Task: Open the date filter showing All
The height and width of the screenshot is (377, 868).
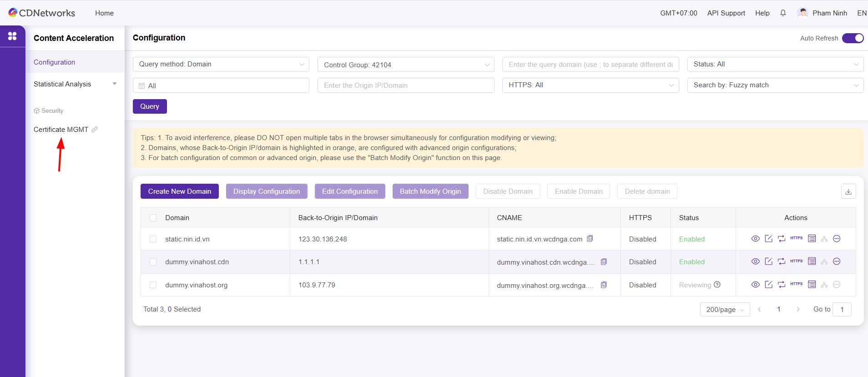Action: [221, 85]
